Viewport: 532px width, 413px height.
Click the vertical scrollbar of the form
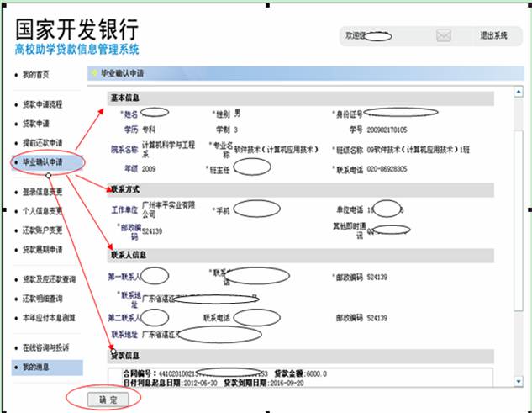coord(519,236)
